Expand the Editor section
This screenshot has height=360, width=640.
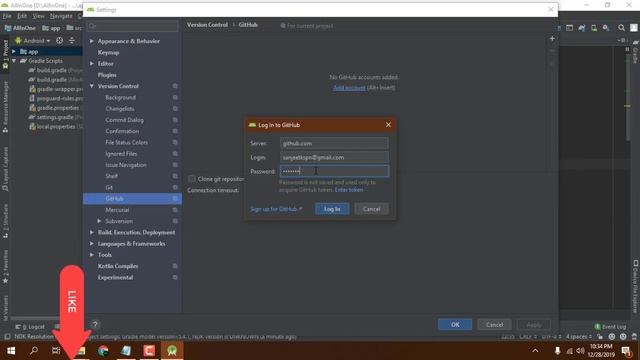[x=92, y=64]
